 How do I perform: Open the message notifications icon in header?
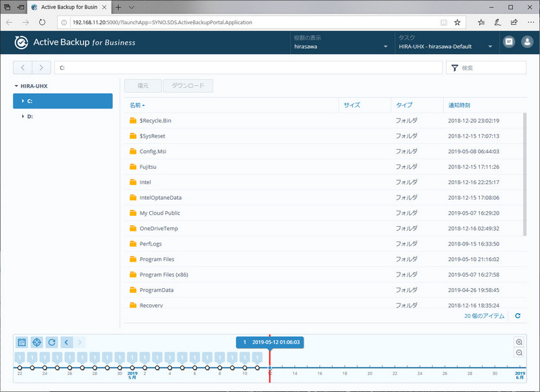509,42
